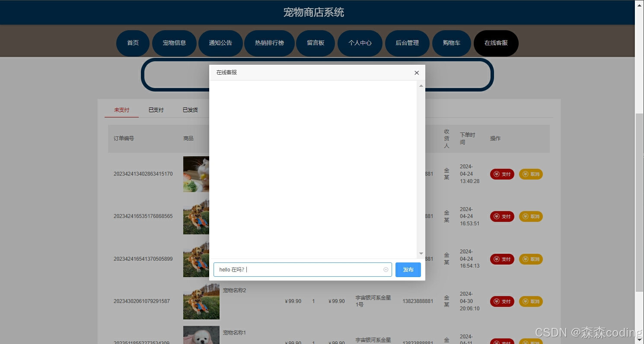Click the dog thumbnail of order 202342416541370505899

[196, 259]
